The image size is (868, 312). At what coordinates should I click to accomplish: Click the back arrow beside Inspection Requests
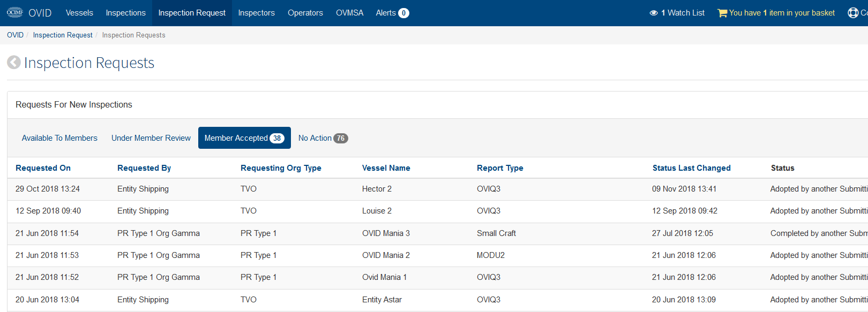pos(14,63)
